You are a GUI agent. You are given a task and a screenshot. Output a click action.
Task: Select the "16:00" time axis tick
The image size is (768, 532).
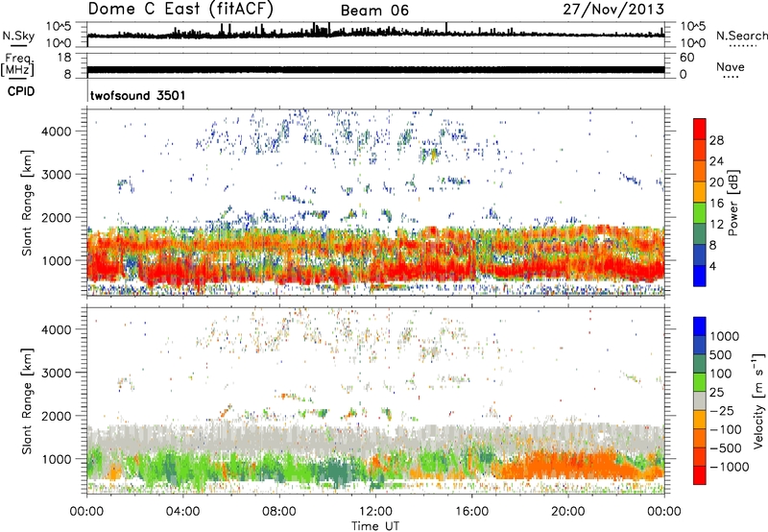tap(471, 512)
